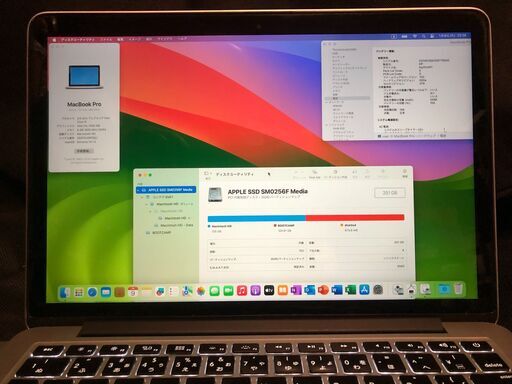Select the Macintosh HD - Data volume
This screenshot has width=512, height=384.
coord(175,225)
